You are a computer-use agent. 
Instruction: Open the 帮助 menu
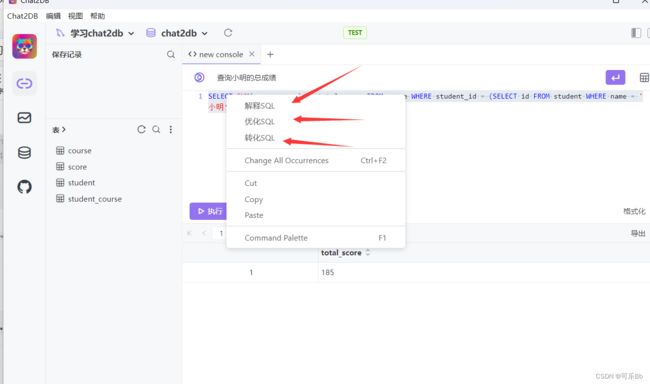point(98,16)
